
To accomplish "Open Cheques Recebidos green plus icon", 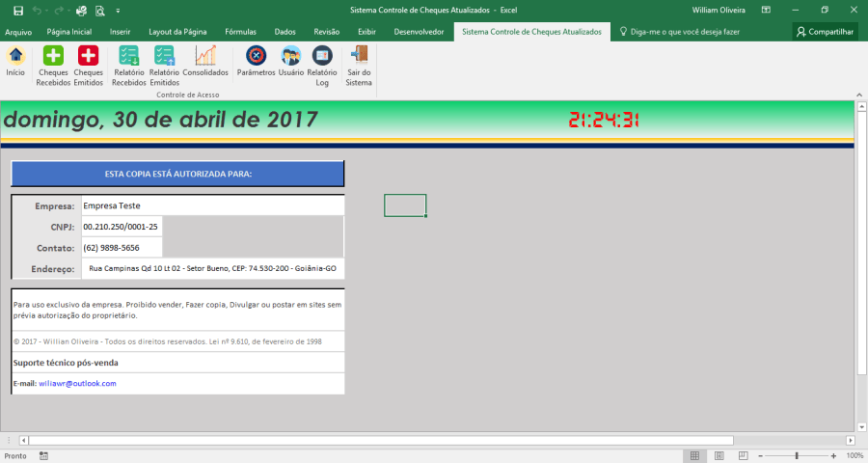I will [53, 55].
